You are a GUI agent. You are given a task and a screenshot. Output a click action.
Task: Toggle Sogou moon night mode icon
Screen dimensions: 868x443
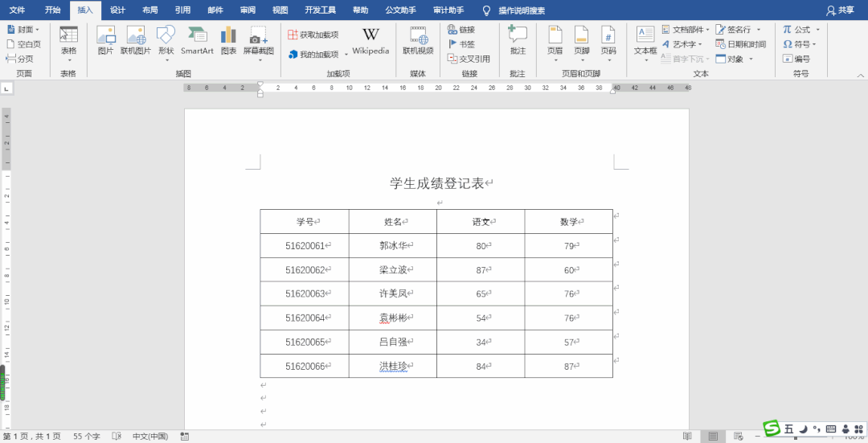coord(803,429)
